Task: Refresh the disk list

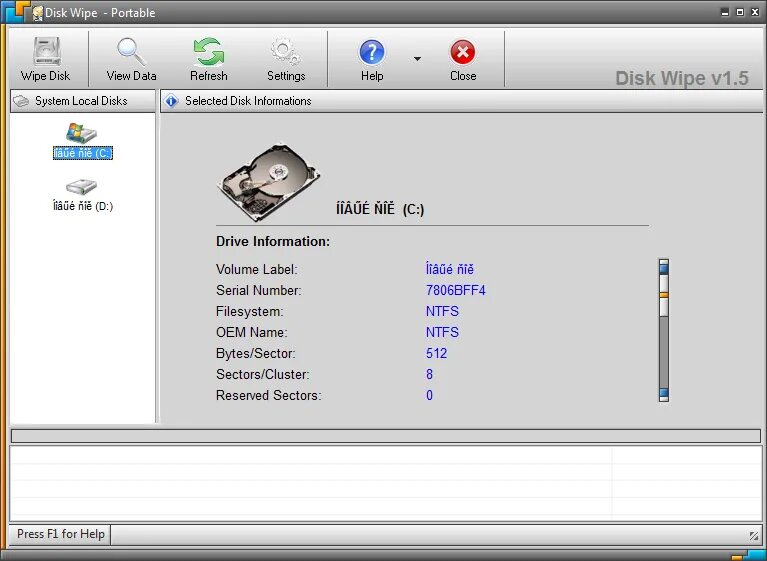Action: (x=209, y=51)
